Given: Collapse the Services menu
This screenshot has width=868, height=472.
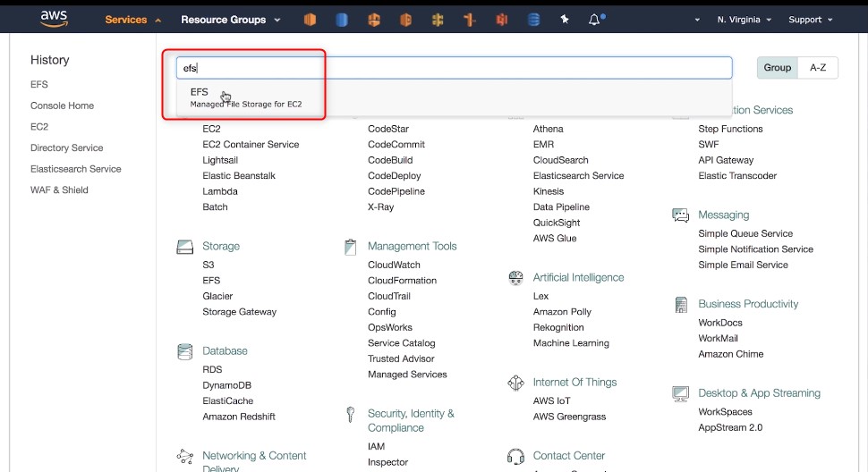Looking at the screenshot, I should (132, 20).
